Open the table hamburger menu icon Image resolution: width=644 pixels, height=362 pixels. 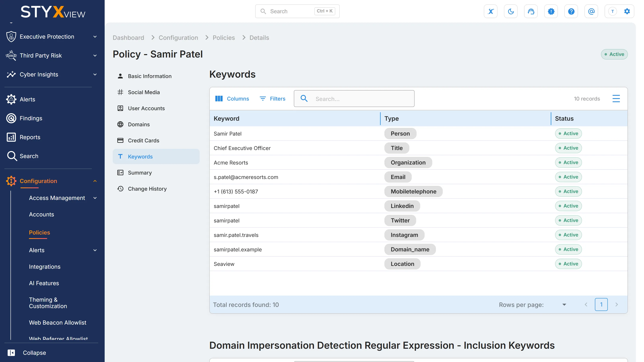(x=616, y=98)
